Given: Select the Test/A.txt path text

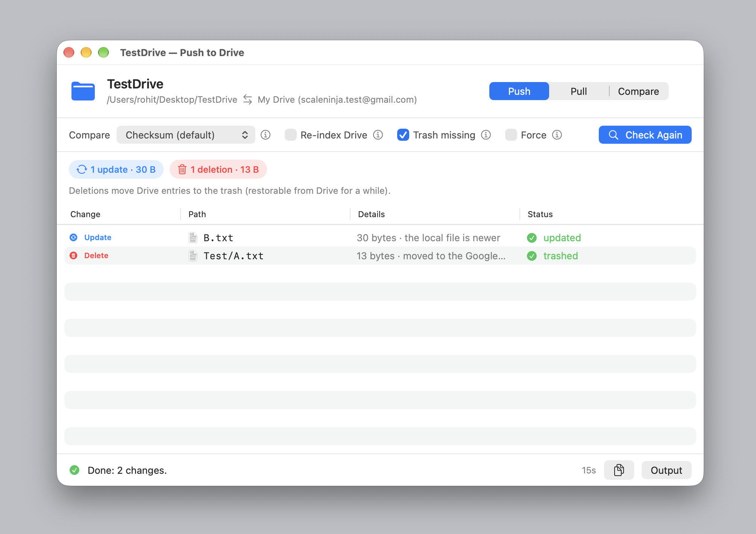Looking at the screenshot, I should (234, 256).
